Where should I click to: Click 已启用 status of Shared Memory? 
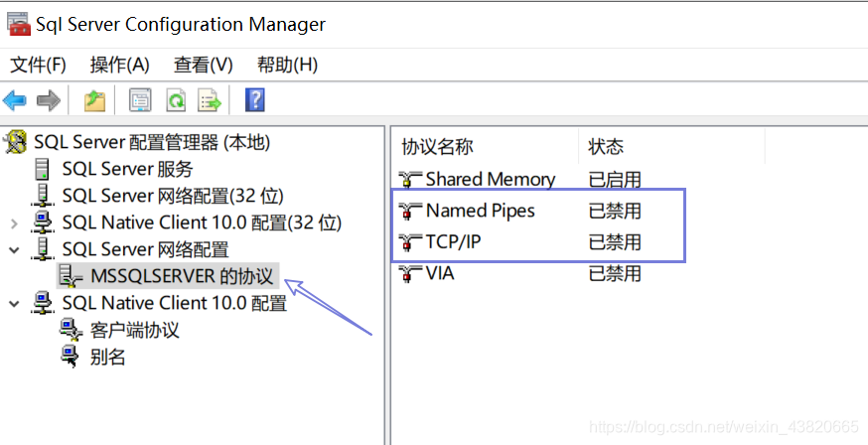(615, 180)
